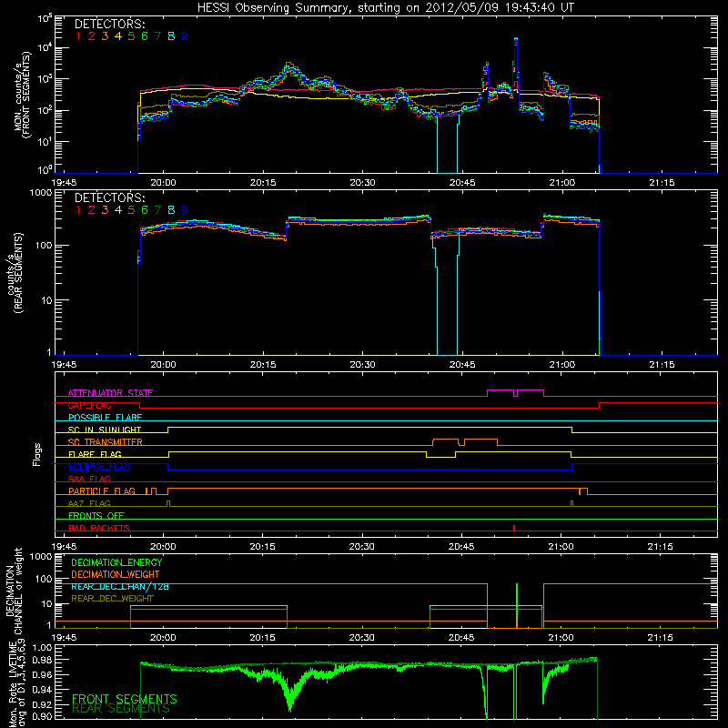Select blue detector 9 in front segments legend
Screen dimensions: 728x728
pos(185,36)
